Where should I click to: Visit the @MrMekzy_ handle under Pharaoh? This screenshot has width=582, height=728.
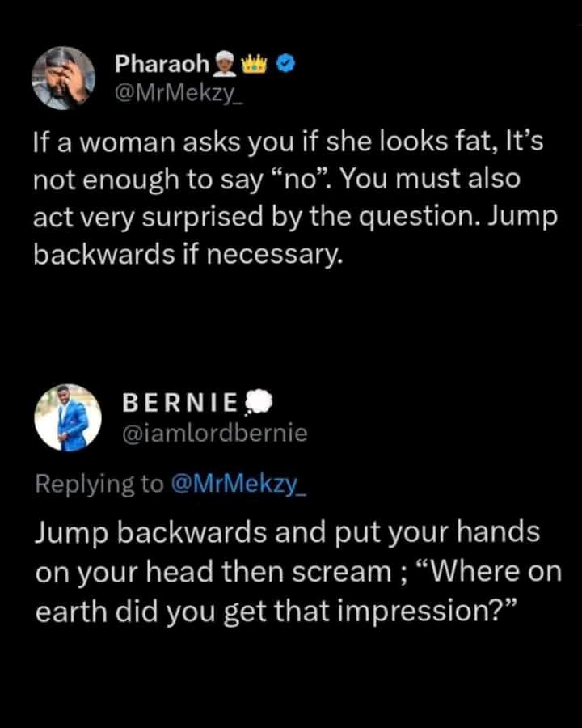point(168,91)
